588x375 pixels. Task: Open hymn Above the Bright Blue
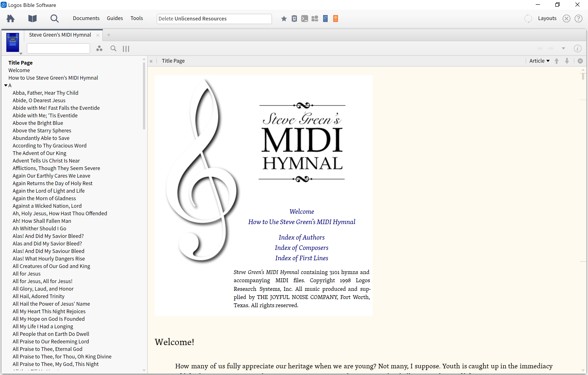point(38,123)
